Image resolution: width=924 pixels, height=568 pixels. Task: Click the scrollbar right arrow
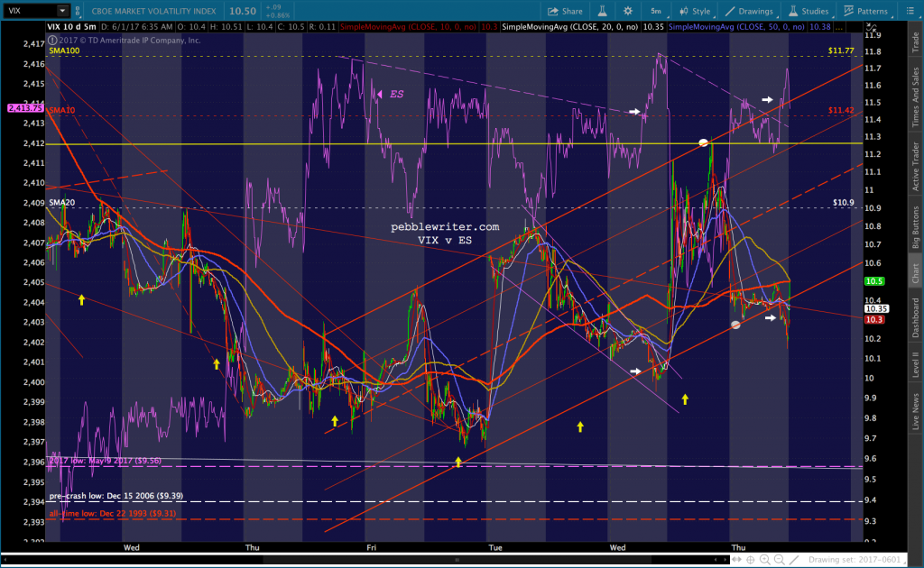coord(724,560)
